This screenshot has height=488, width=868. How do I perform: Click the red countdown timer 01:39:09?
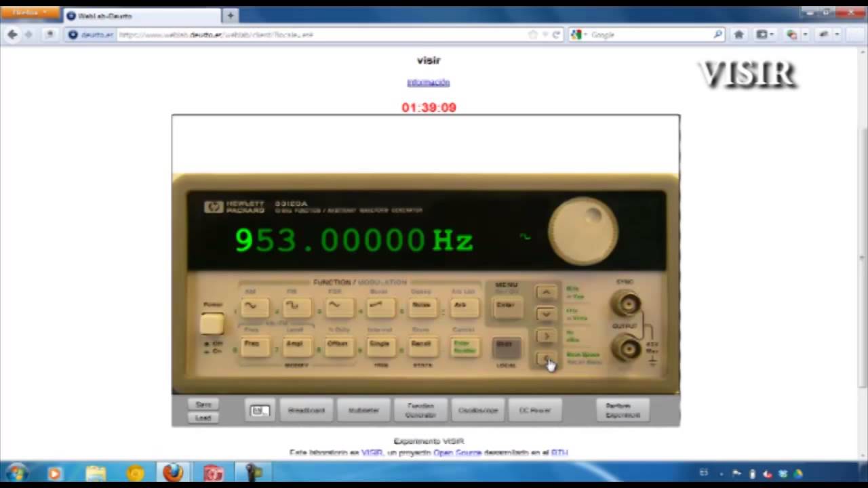(x=429, y=107)
